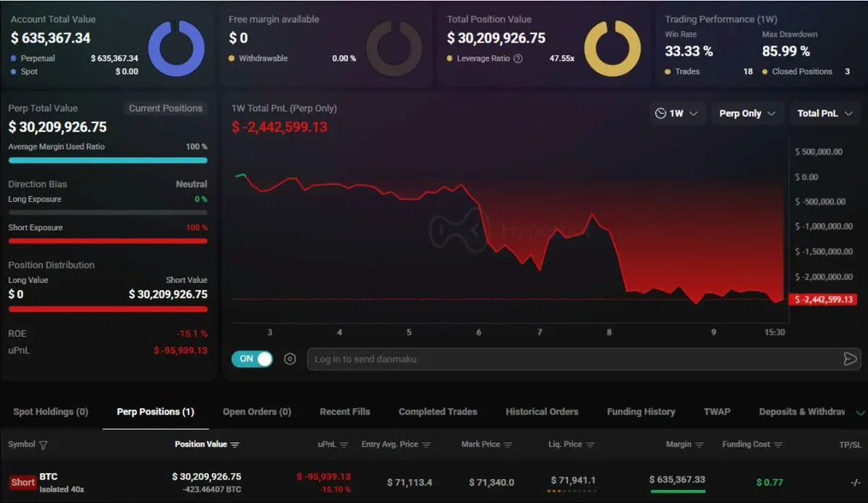868x503 pixels.
Task: Click the Short badge on BTC row
Action: 23,483
